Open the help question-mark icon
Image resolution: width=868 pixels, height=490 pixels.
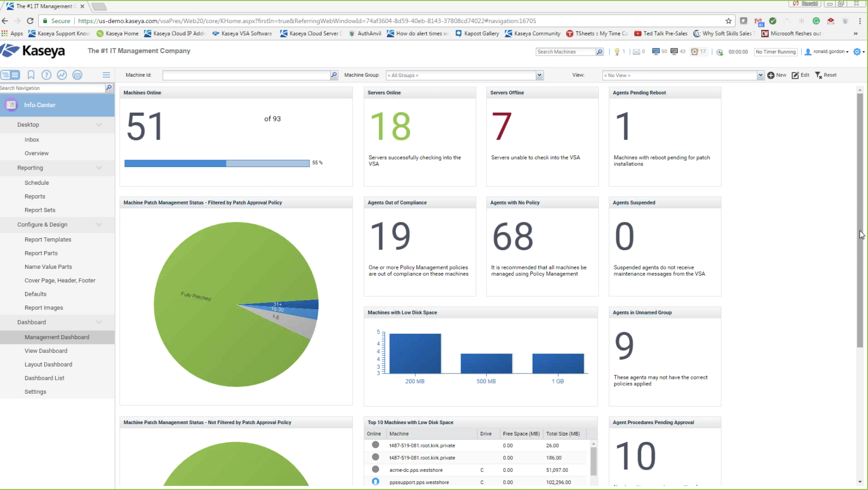[46, 75]
